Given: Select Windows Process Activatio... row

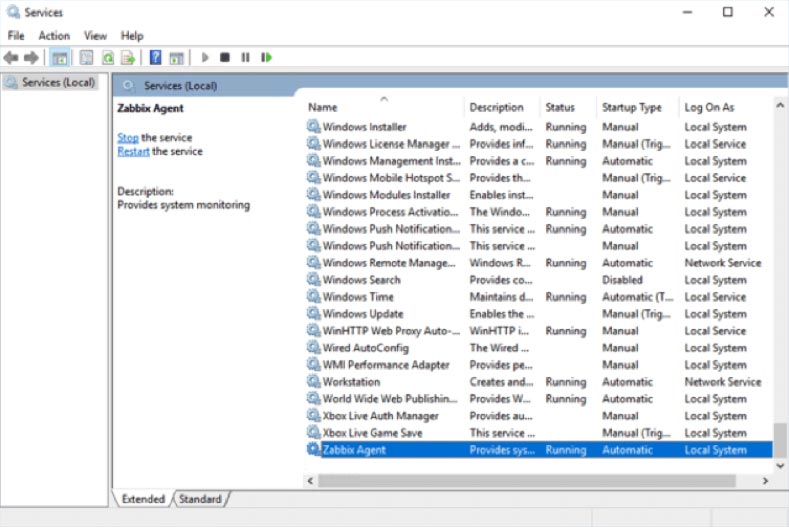Looking at the screenshot, I should tap(539, 212).
